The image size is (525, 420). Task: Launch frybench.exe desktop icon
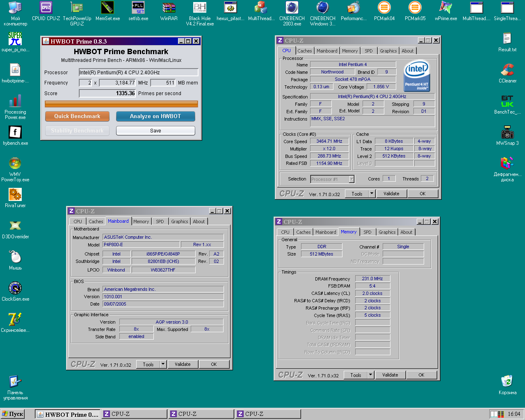coord(15,136)
